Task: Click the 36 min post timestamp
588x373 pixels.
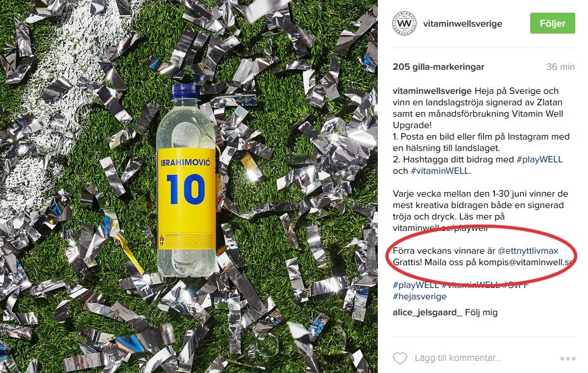Action: coord(560,67)
